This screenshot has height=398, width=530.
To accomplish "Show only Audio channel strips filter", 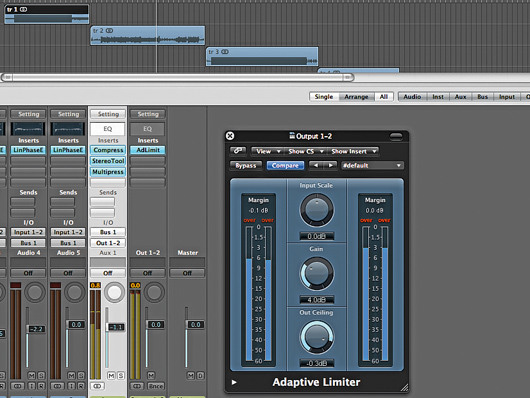I will tap(412, 97).
